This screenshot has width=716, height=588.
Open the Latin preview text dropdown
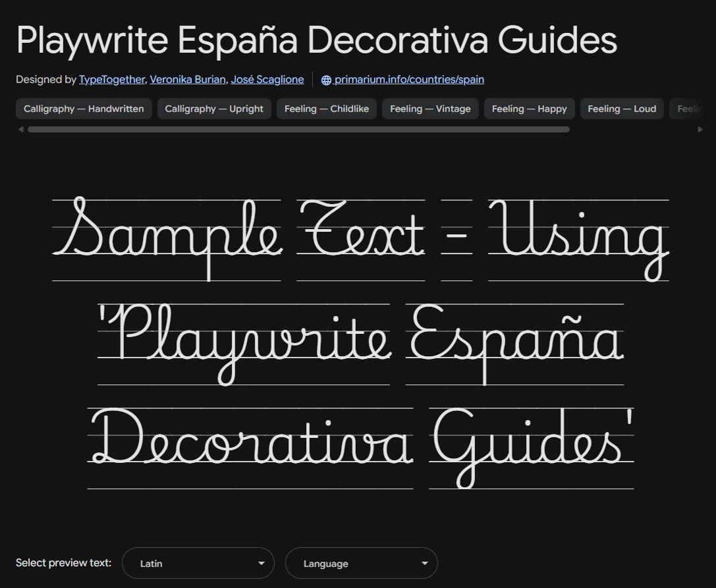(x=198, y=563)
